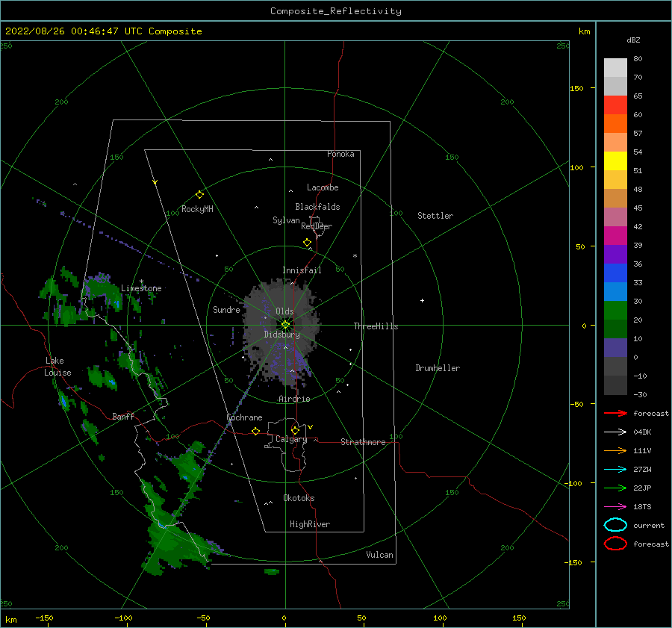Click the Vulcan label

point(380,555)
